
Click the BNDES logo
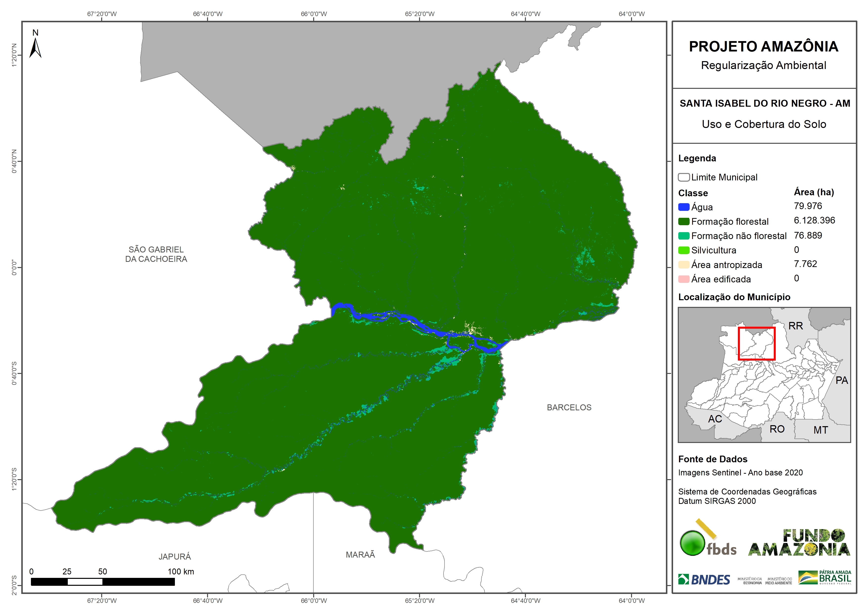(x=704, y=580)
